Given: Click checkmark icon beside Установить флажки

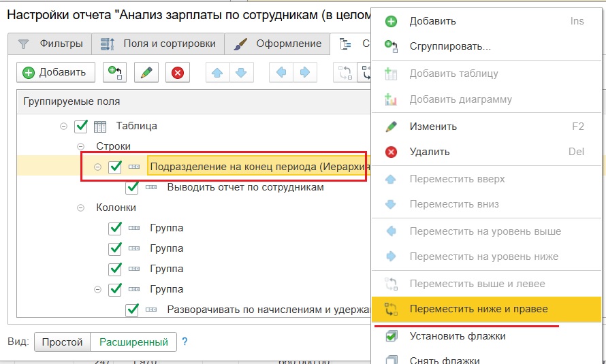Looking at the screenshot, I should [x=391, y=336].
